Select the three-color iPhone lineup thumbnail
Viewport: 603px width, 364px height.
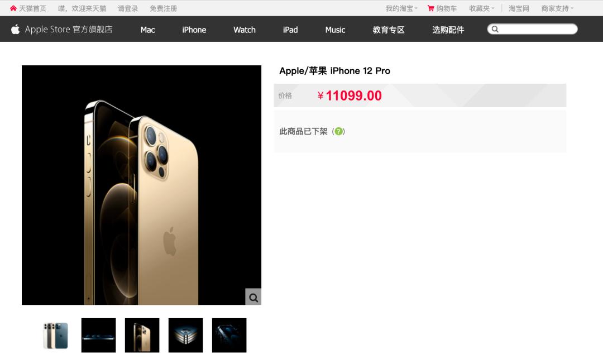[x=55, y=336]
